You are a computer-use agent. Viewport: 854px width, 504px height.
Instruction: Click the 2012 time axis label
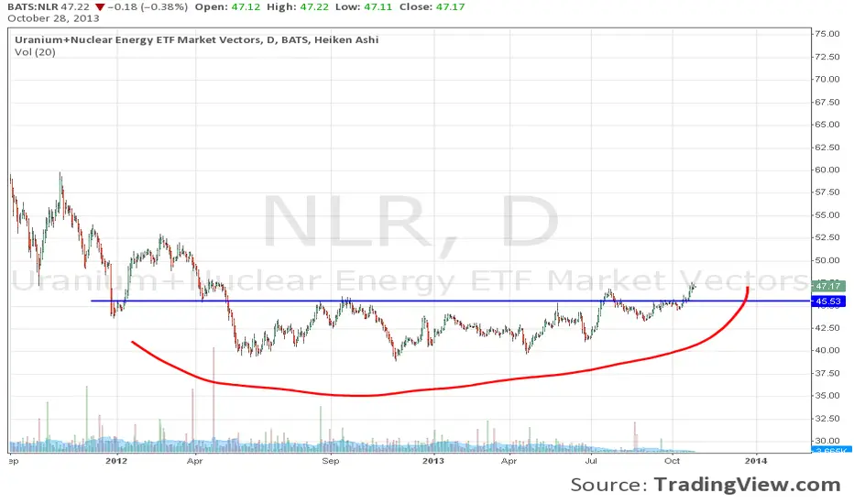tap(116, 461)
